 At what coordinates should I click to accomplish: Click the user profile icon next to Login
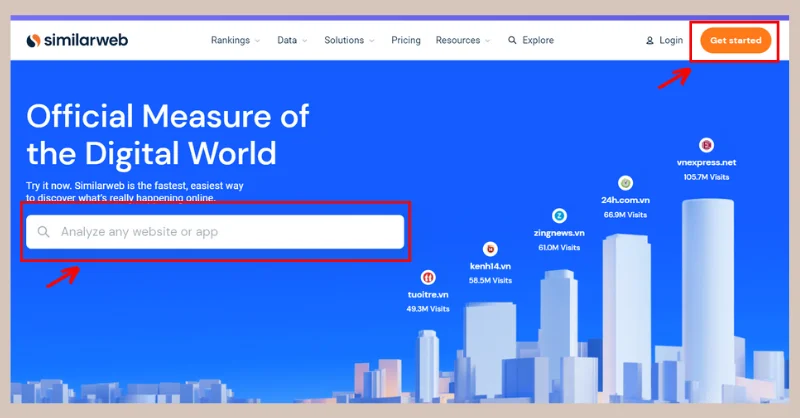point(649,40)
